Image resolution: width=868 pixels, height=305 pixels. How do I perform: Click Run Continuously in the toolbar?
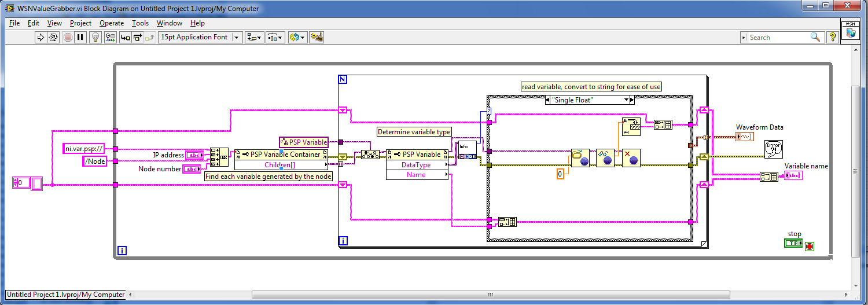click(53, 37)
